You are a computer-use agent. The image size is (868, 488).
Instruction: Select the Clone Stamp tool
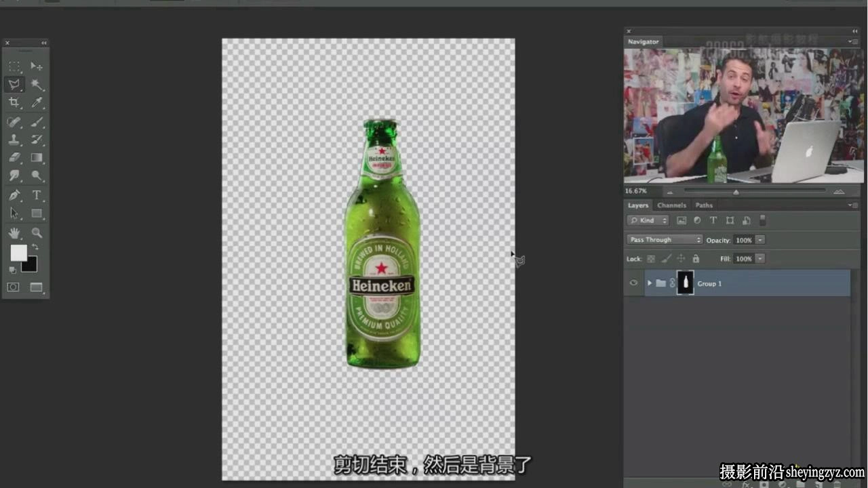[14, 140]
